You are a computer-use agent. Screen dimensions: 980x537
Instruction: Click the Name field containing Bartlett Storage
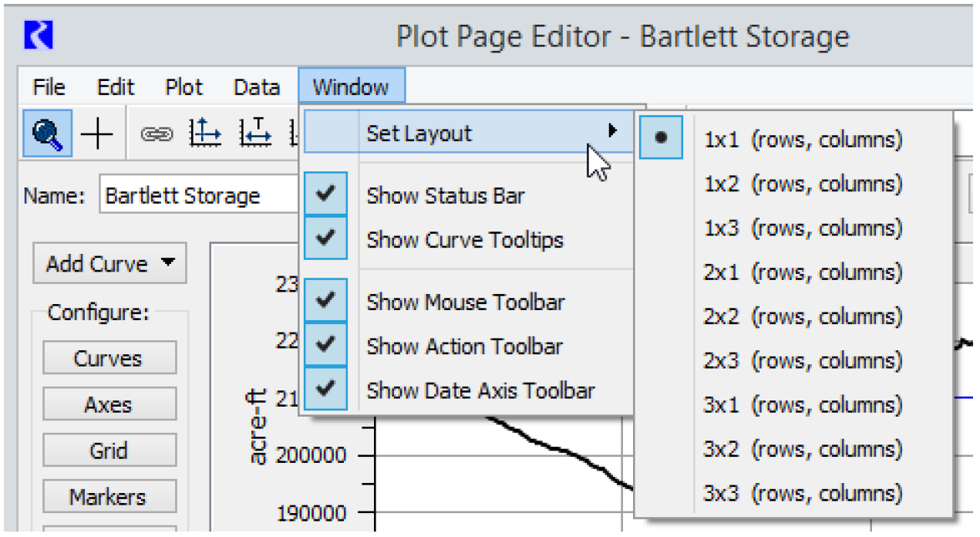point(197,196)
